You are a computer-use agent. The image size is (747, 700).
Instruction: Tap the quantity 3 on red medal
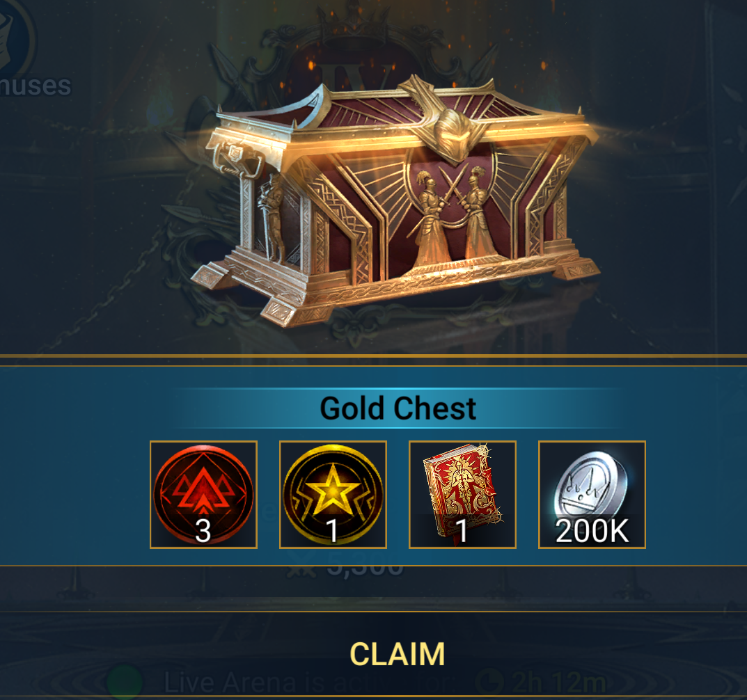[x=203, y=531]
